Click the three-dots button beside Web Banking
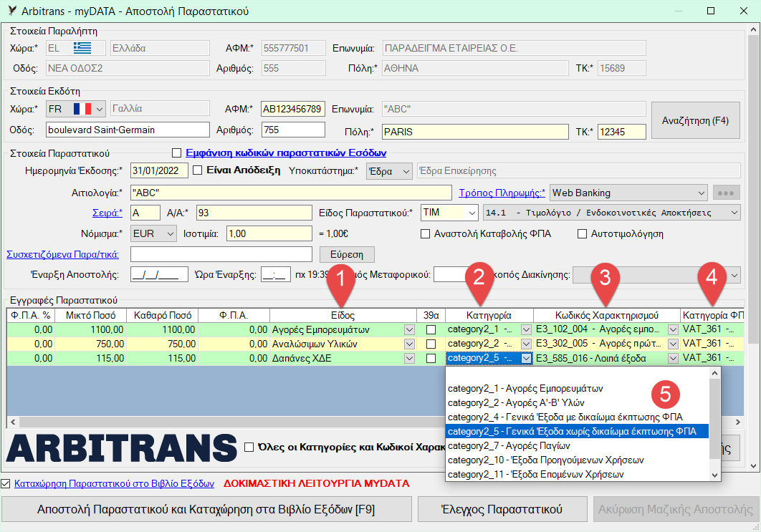The width and height of the screenshot is (761, 532). (726, 193)
